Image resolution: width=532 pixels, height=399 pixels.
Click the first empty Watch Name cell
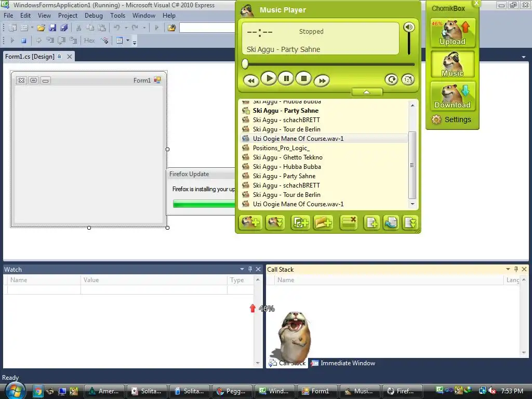coord(44,289)
